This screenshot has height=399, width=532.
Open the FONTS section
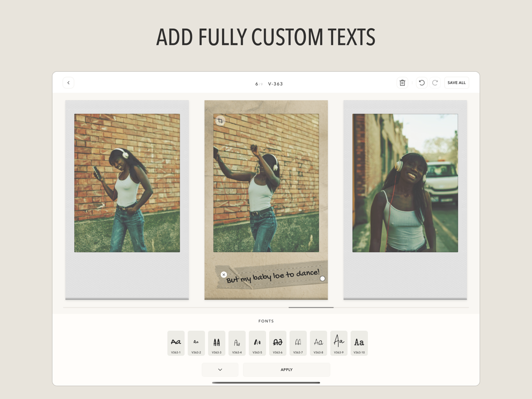tap(266, 321)
